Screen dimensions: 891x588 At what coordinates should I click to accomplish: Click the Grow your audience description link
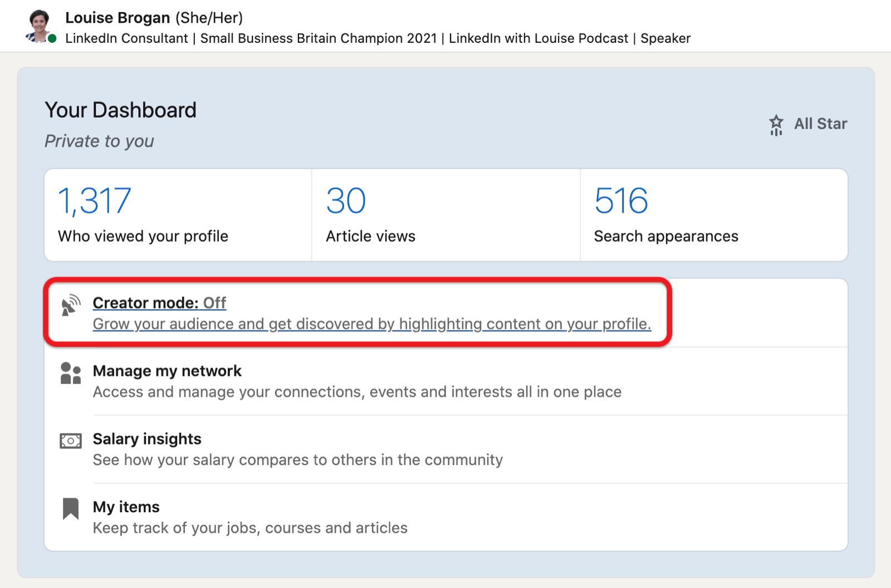pyautogui.click(x=371, y=324)
